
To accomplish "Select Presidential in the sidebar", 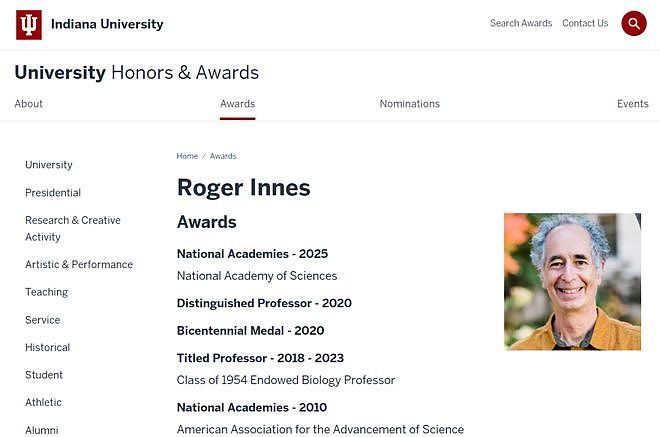I will tap(53, 193).
